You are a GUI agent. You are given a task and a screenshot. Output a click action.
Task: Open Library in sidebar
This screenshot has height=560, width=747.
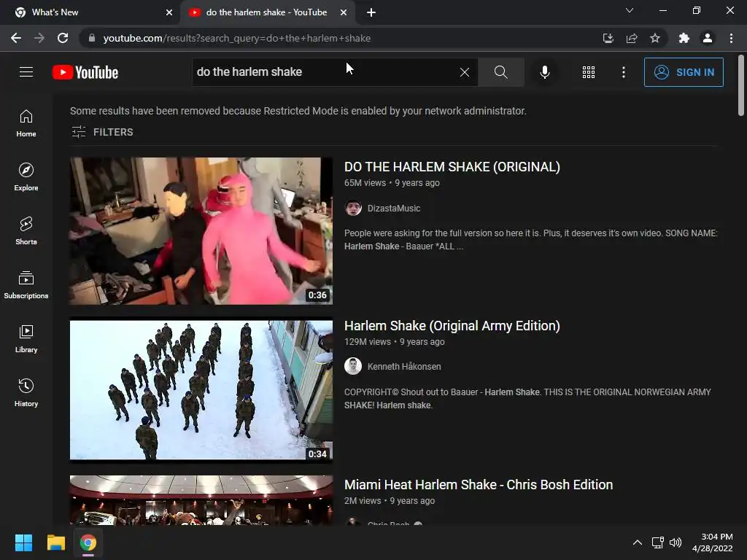point(26,338)
